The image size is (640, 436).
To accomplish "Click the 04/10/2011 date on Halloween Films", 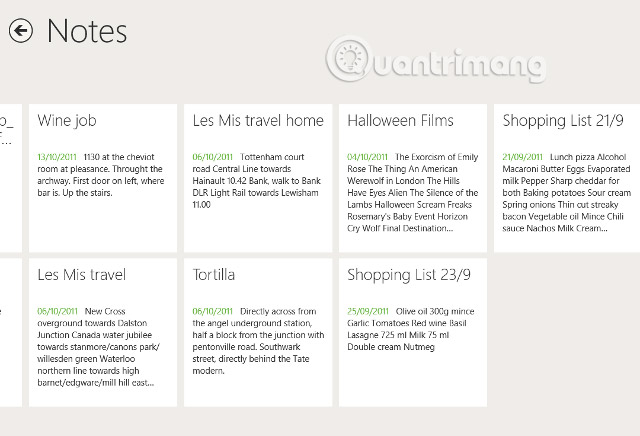I will 367,157.
